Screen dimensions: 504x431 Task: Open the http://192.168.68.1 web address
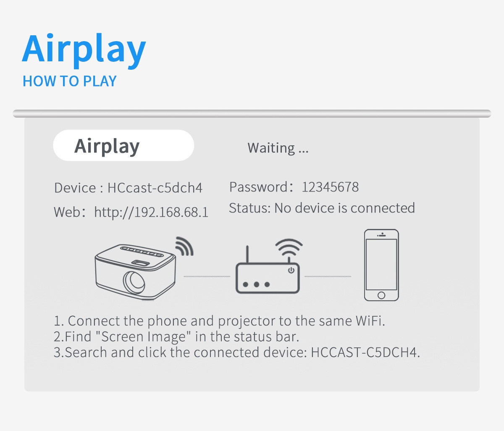click(x=151, y=212)
